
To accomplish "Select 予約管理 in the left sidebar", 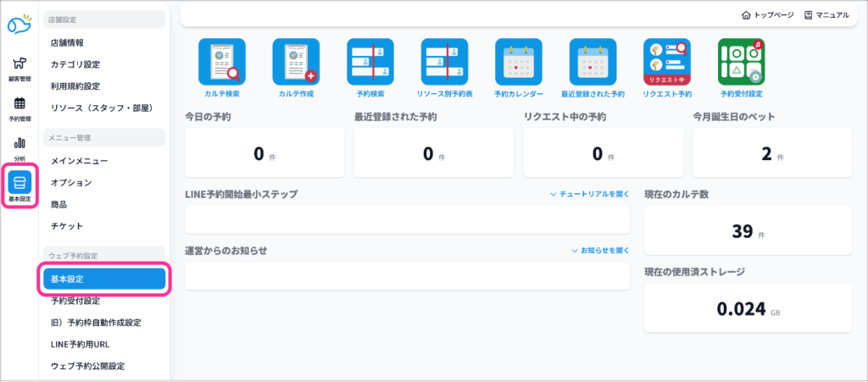I will pos(19,109).
